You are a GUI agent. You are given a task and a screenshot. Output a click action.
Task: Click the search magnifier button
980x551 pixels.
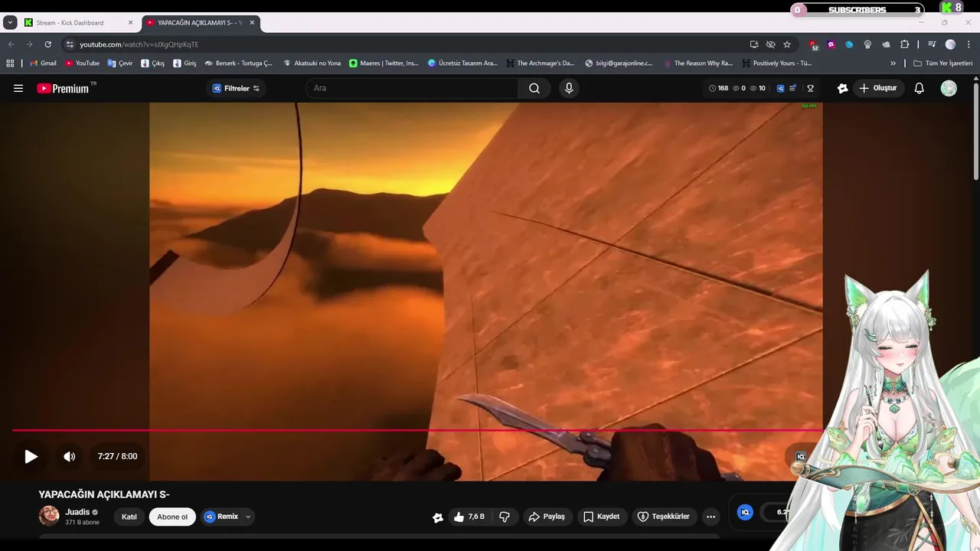point(534,88)
